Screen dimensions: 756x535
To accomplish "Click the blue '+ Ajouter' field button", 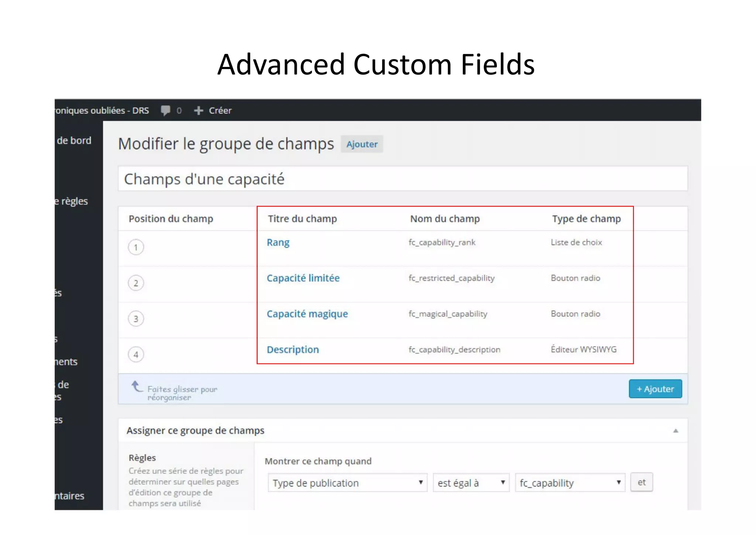I will [x=655, y=389].
